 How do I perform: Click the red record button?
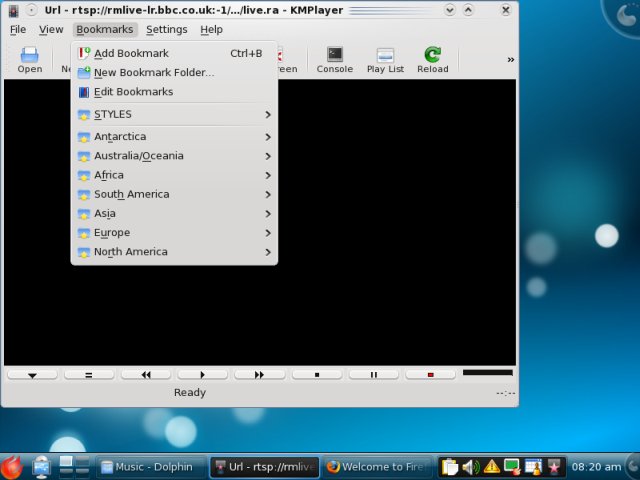point(430,375)
